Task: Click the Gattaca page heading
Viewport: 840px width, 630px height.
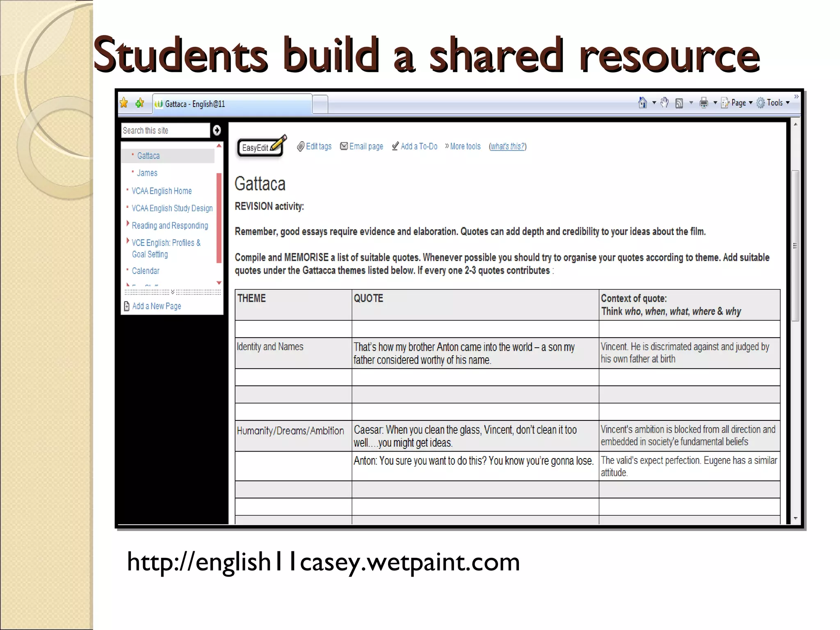Action: 260,184
